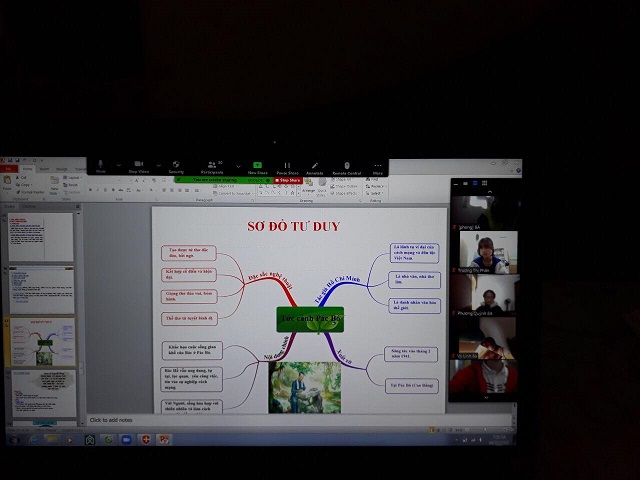
Task: Open Shape Fill dropdown
Action: (342, 179)
